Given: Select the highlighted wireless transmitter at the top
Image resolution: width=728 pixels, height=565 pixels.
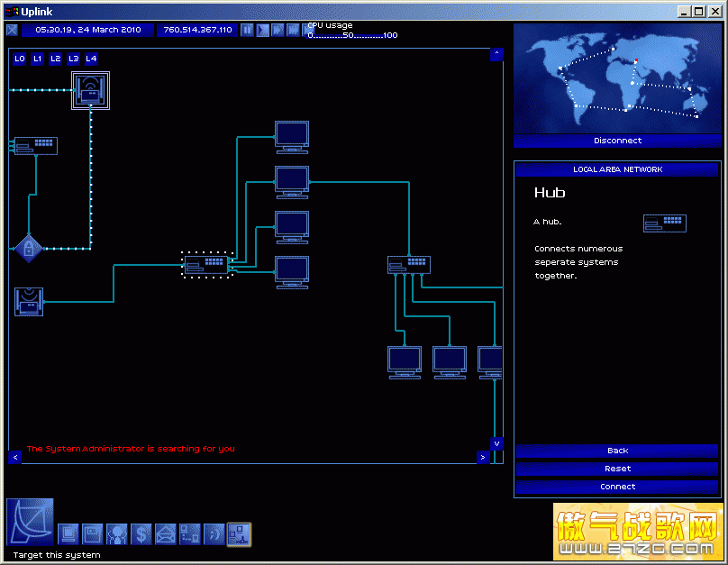Looking at the screenshot, I should [x=90, y=90].
